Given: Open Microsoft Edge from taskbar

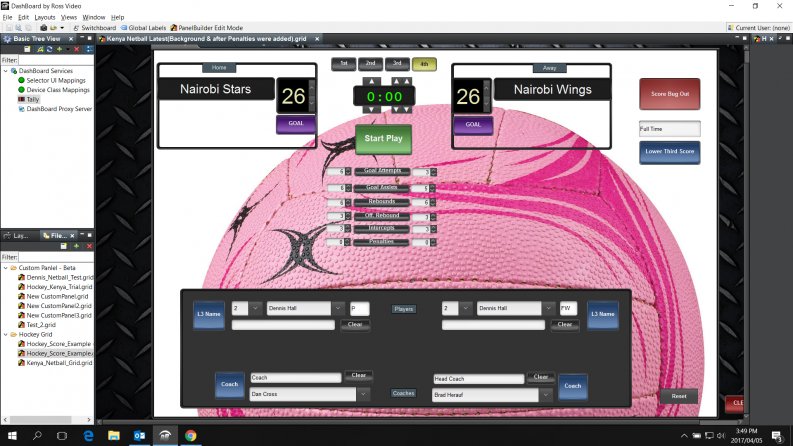Looking at the screenshot, I should [88, 435].
